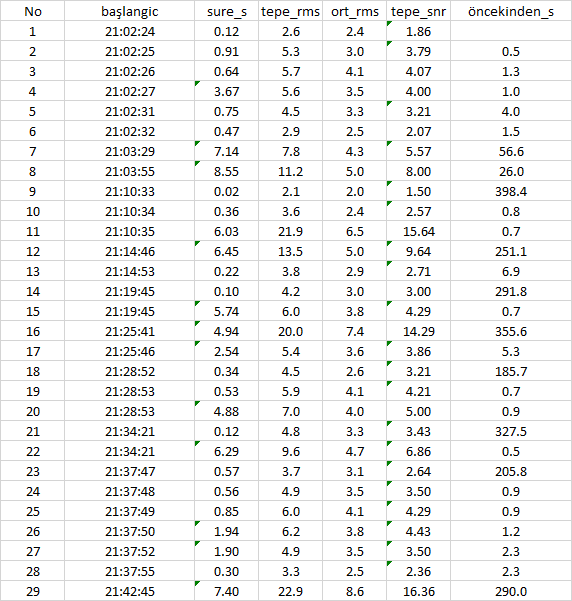Click the tepe_snr cell 16.36

point(418,591)
